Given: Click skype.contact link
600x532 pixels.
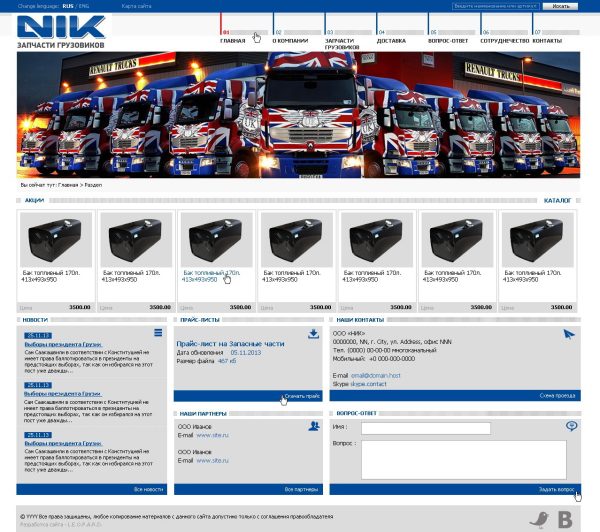Looking at the screenshot, I should [368, 384].
